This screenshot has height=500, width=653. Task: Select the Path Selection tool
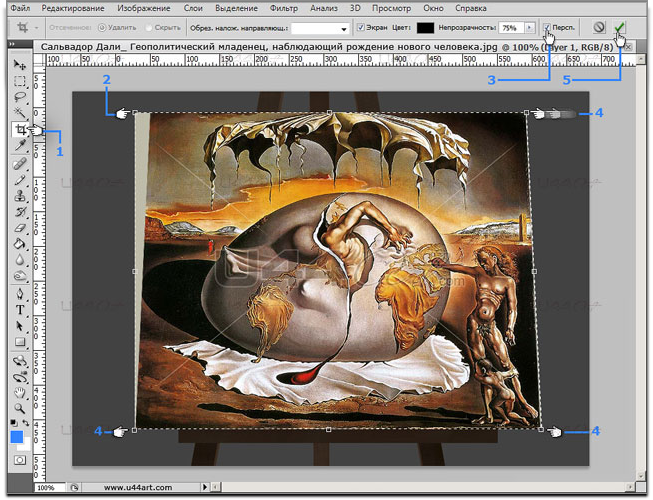click(x=20, y=326)
